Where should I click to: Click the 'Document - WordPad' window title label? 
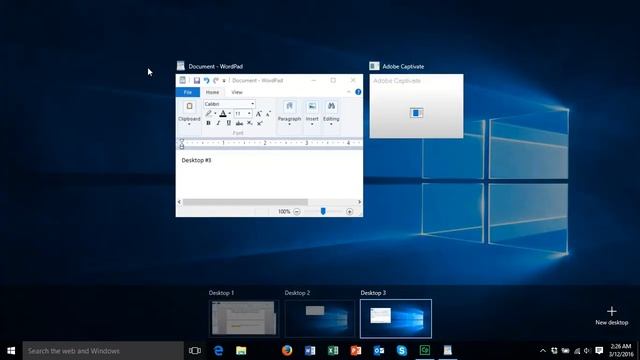click(x=216, y=67)
